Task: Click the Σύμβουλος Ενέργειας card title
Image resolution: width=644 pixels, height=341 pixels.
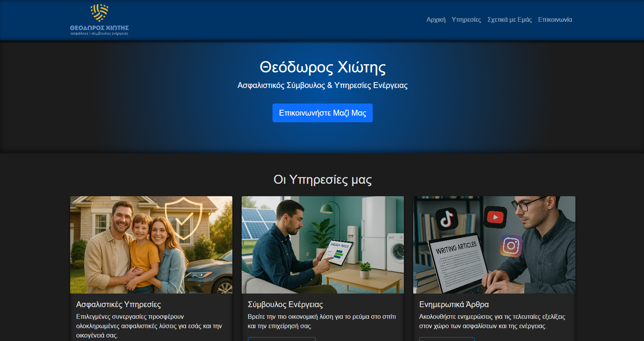Action: (285, 304)
